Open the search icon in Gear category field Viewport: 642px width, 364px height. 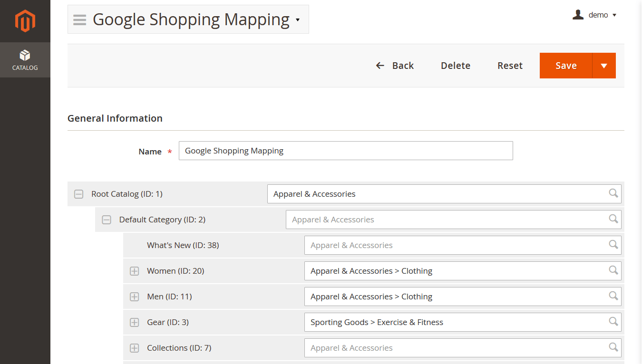coord(613,322)
